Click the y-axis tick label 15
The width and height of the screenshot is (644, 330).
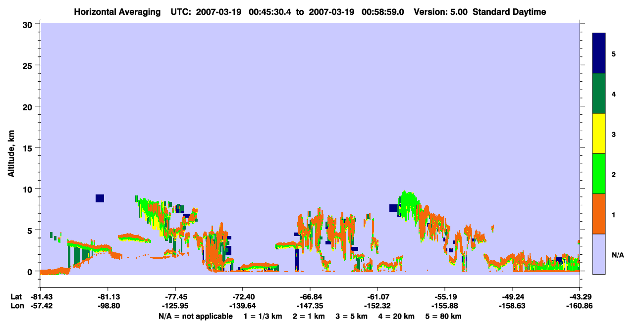[x=29, y=148]
